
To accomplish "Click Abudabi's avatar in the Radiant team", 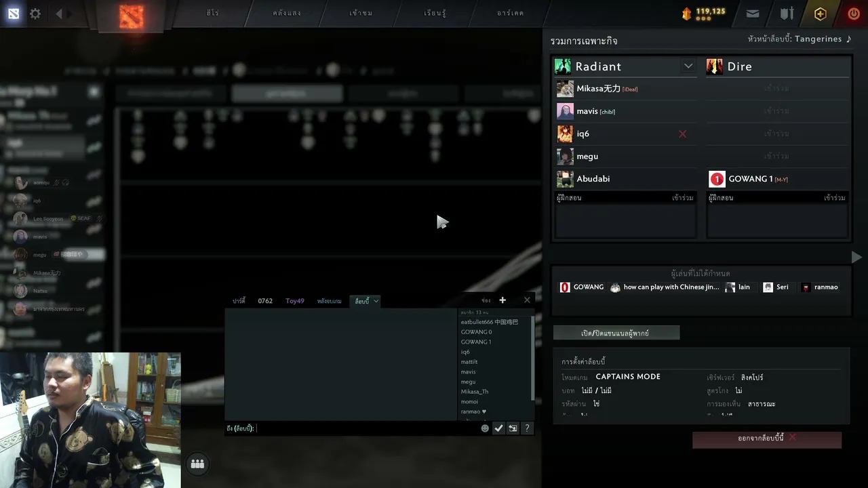I will pos(565,179).
